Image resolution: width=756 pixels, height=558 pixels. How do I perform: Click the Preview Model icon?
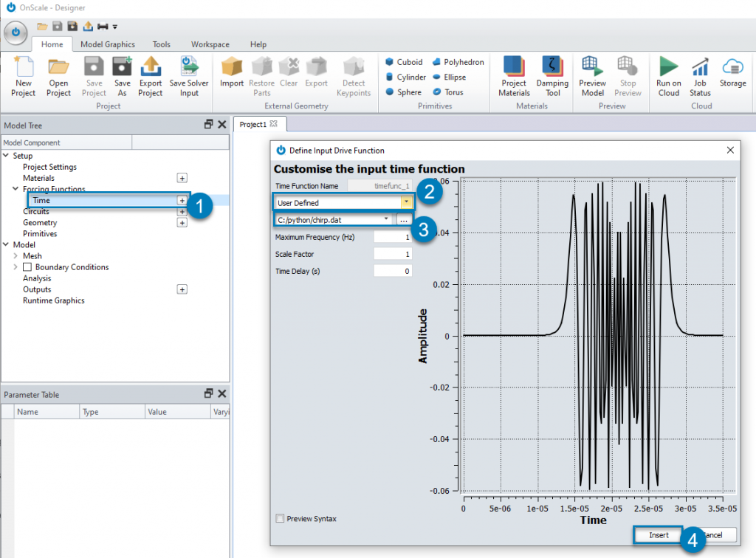coord(592,76)
